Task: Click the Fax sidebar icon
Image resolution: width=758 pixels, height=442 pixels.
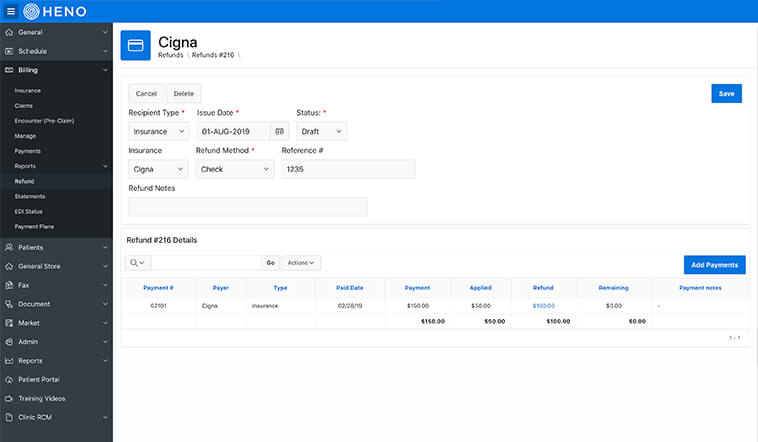Action: (9, 285)
